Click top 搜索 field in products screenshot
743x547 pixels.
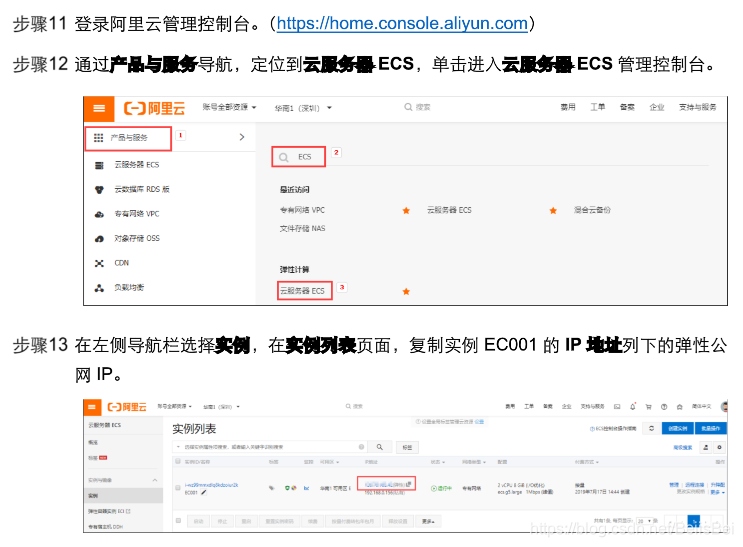(417, 107)
